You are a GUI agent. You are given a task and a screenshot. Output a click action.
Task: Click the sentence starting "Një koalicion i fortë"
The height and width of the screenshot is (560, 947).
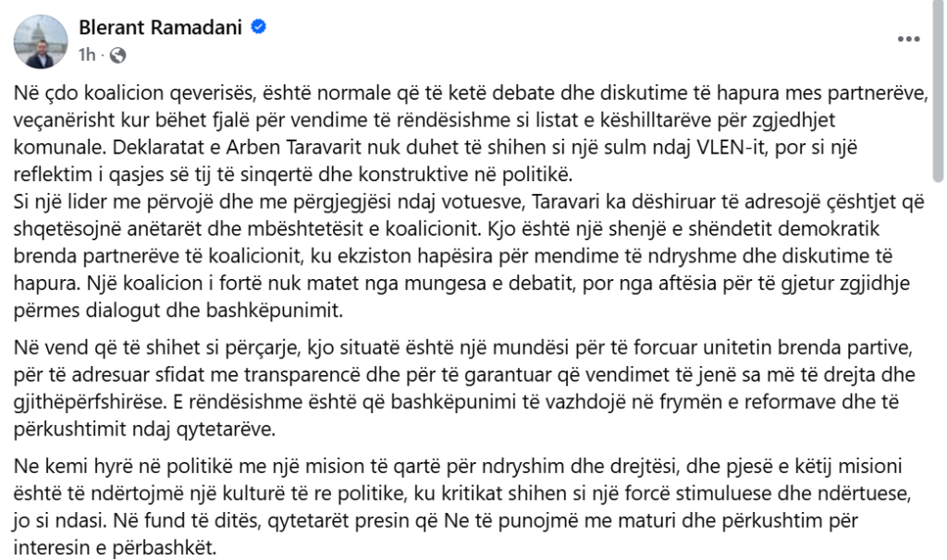(x=461, y=297)
